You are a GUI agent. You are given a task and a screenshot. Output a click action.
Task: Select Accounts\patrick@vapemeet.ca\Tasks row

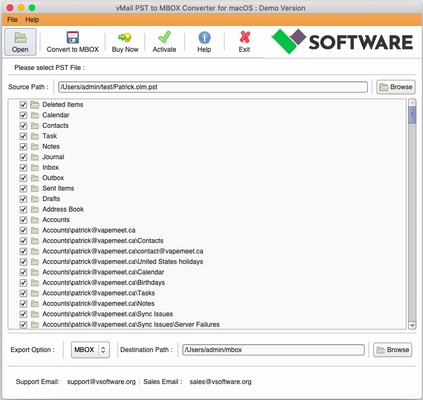(99, 293)
